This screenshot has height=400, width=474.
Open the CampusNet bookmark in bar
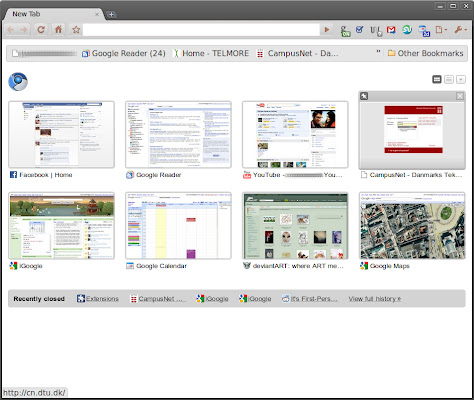pyautogui.click(x=298, y=53)
